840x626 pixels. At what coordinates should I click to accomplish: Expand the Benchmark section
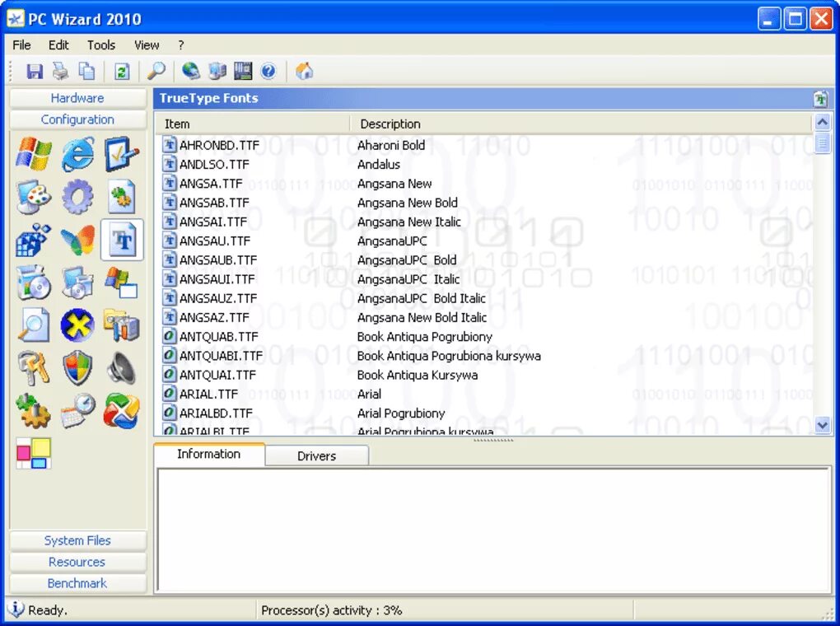[x=77, y=583]
